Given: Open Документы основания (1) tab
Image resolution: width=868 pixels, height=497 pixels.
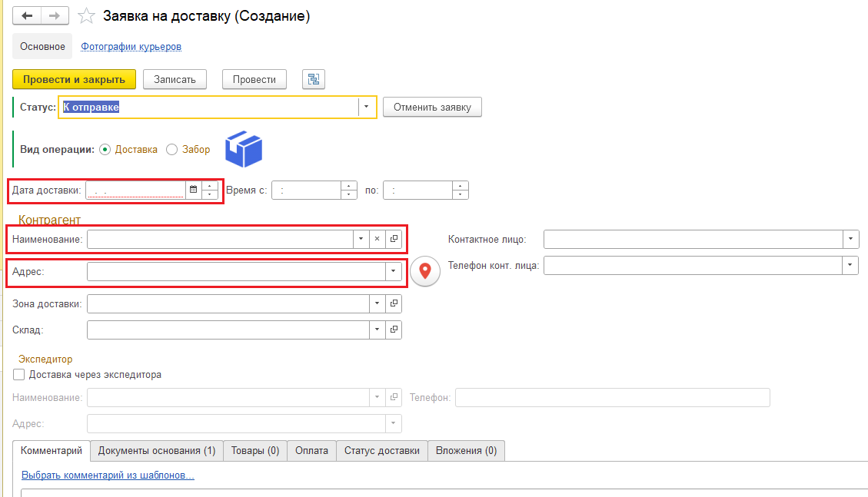Looking at the screenshot, I should point(157,451).
